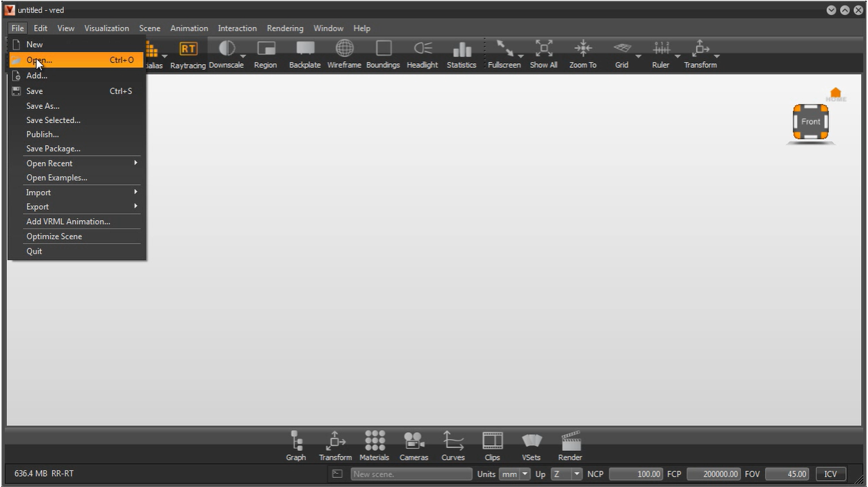Click Publish... in the File menu
This screenshot has height=487, width=868.
tap(76, 134)
